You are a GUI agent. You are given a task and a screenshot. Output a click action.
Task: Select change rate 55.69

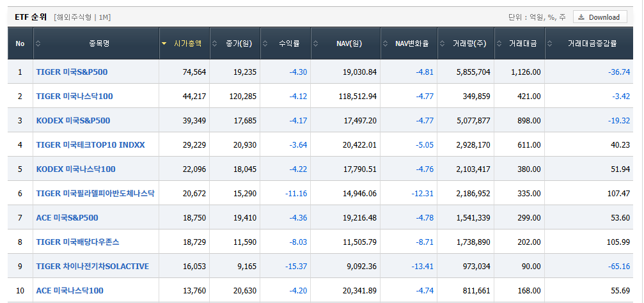(x=620, y=290)
